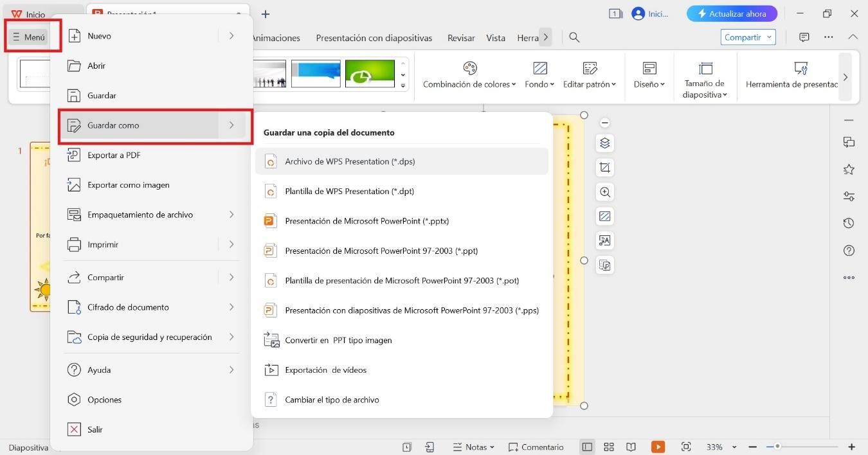Open the help question-mark icon in the right sidebar
The height and width of the screenshot is (455, 868).
pyautogui.click(x=849, y=250)
